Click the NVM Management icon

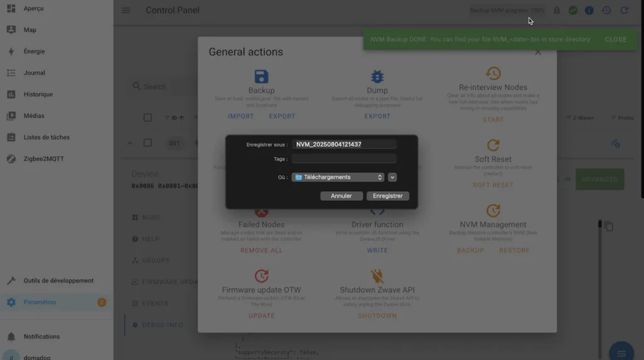click(493, 210)
